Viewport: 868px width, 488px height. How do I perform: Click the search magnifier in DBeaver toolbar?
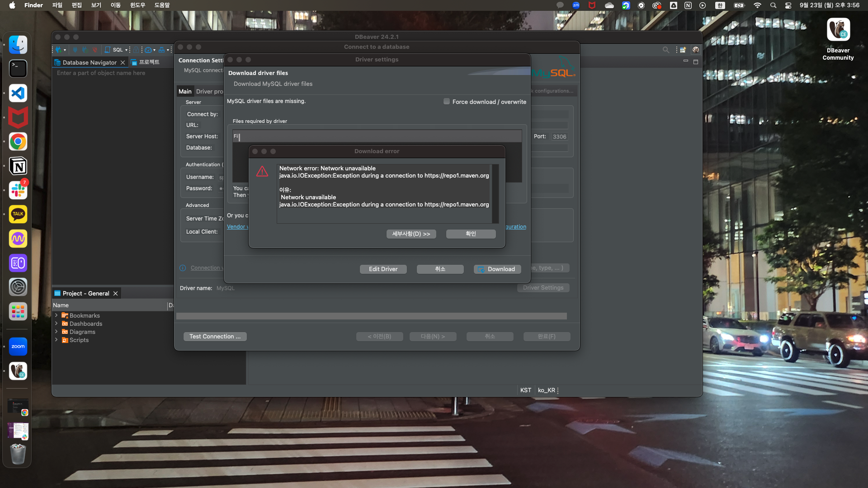click(666, 50)
